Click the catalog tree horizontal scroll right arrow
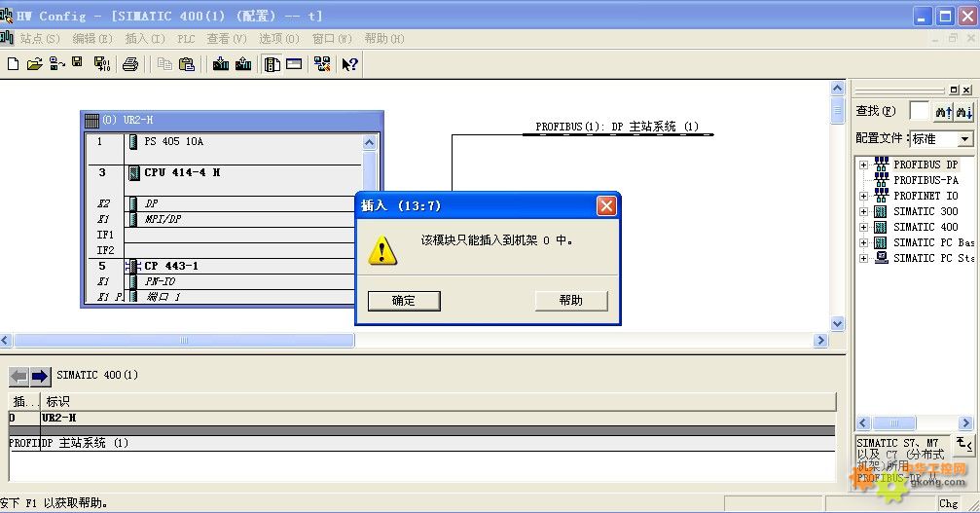The width and height of the screenshot is (980, 513). click(965, 423)
